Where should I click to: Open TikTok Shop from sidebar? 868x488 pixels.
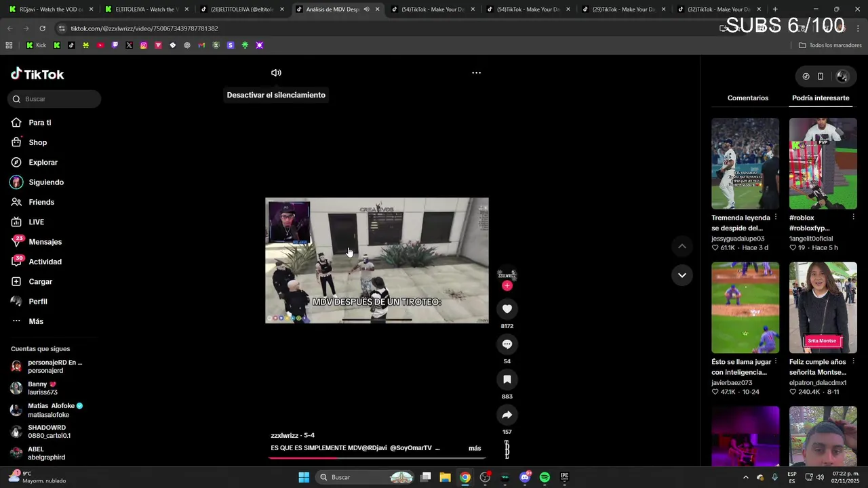tap(38, 142)
